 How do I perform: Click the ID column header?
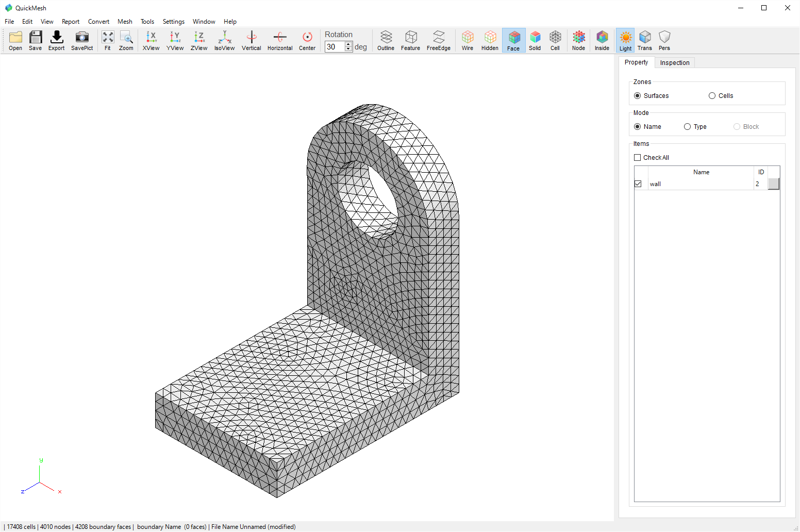pyautogui.click(x=761, y=172)
